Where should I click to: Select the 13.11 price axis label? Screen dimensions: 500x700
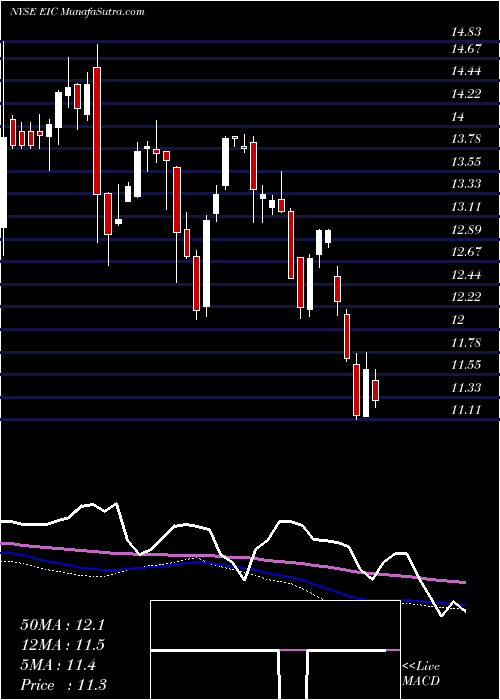[466, 207]
